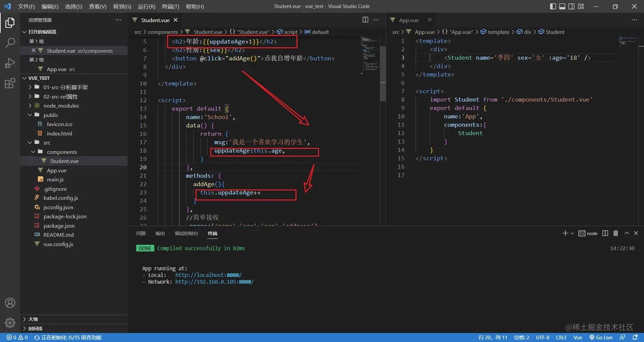Open the 文件(F) menu
Screen dimensions: 644x342
(x=26, y=6)
